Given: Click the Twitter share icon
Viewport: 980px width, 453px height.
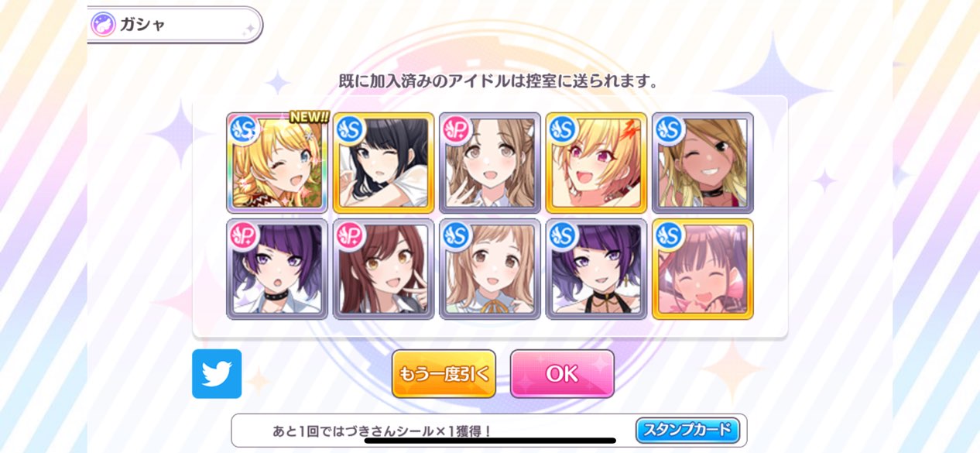Looking at the screenshot, I should [217, 374].
